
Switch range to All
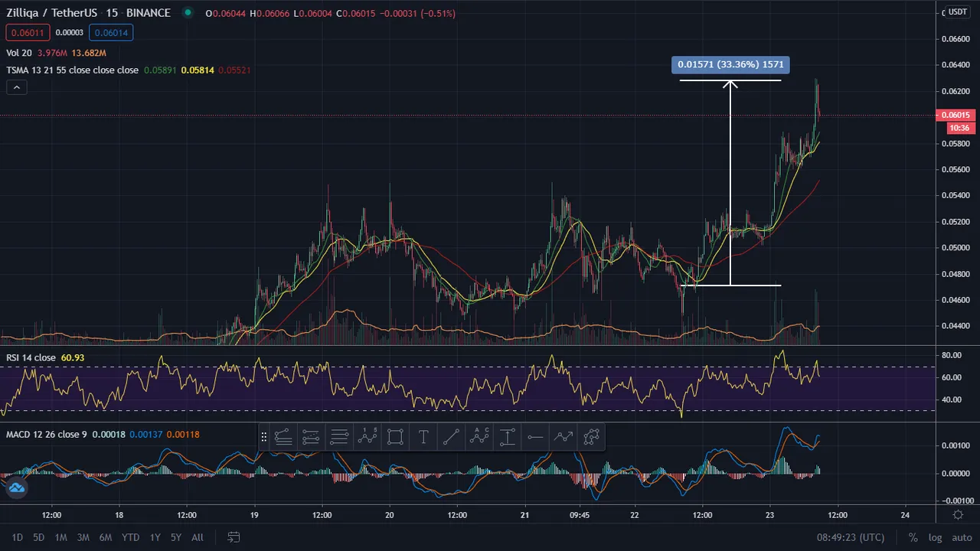point(198,537)
